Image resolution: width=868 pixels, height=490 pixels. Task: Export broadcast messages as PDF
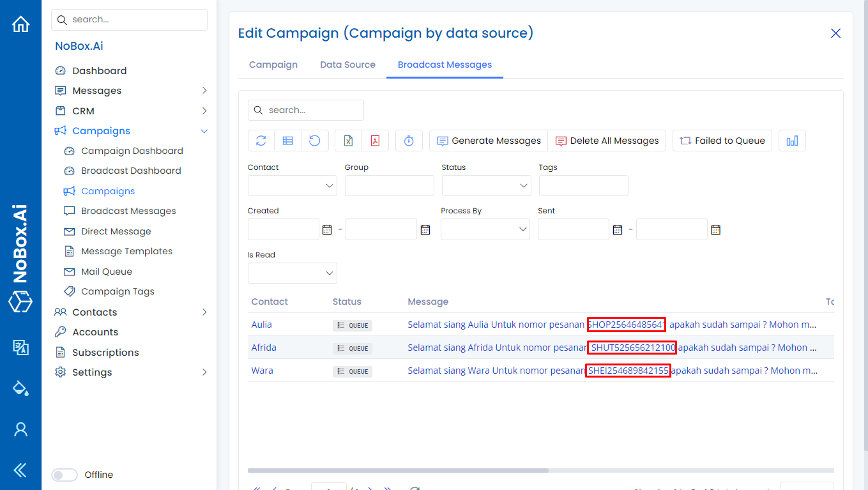click(375, 140)
